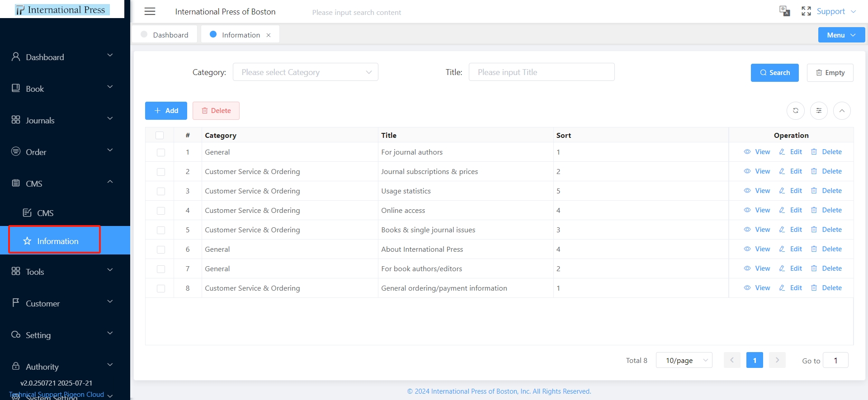Check the 'Online access' row checkbox
The image size is (868, 400).
[161, 211]
